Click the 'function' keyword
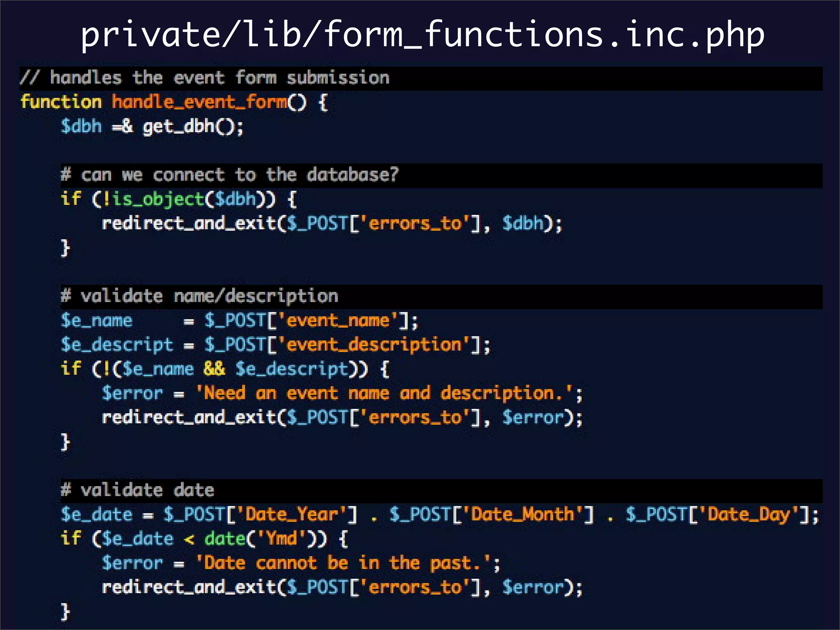The image size is (840, 630). pos(61,102)
